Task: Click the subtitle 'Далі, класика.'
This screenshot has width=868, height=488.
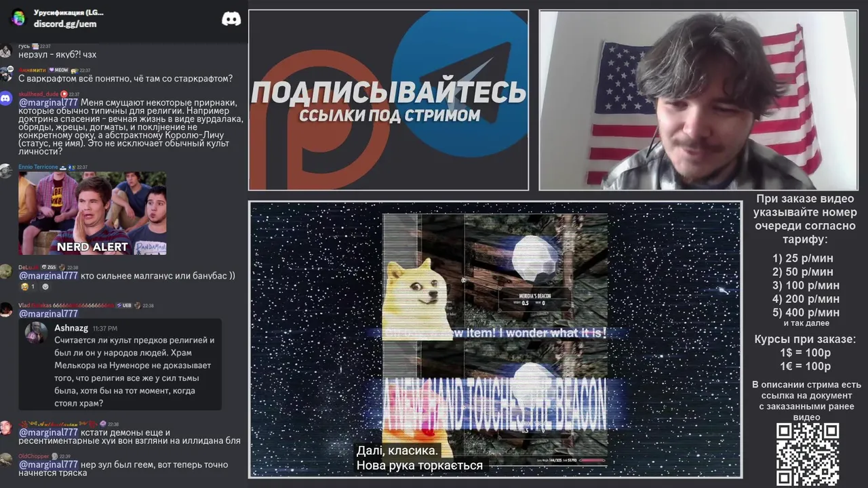Action: pos(397,451)
